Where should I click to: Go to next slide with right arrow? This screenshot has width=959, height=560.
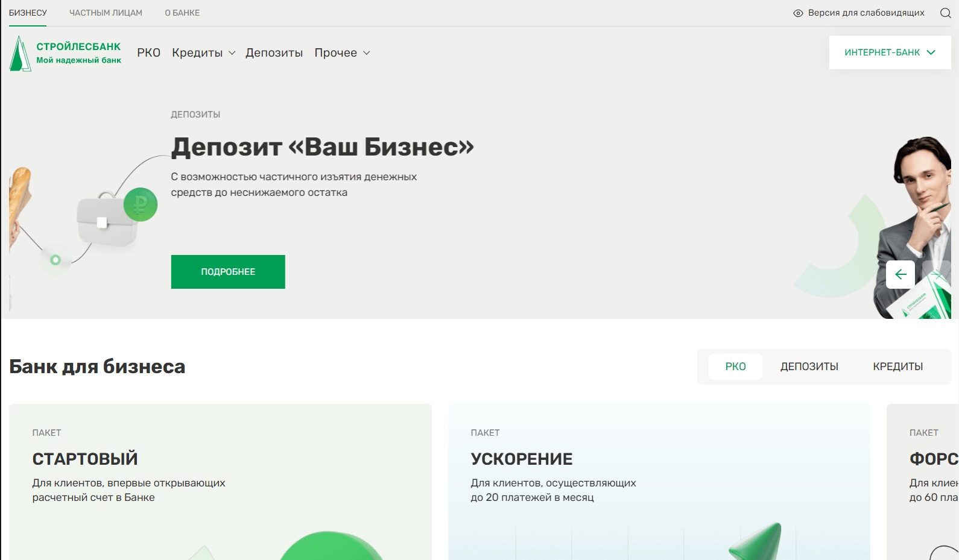click(x=937, y=274)
